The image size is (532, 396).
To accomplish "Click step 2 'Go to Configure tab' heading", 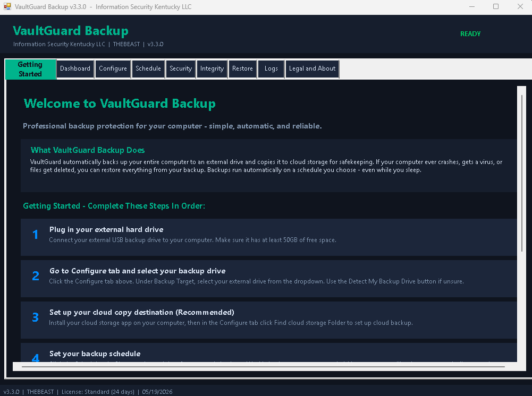I will click(138, 271).
